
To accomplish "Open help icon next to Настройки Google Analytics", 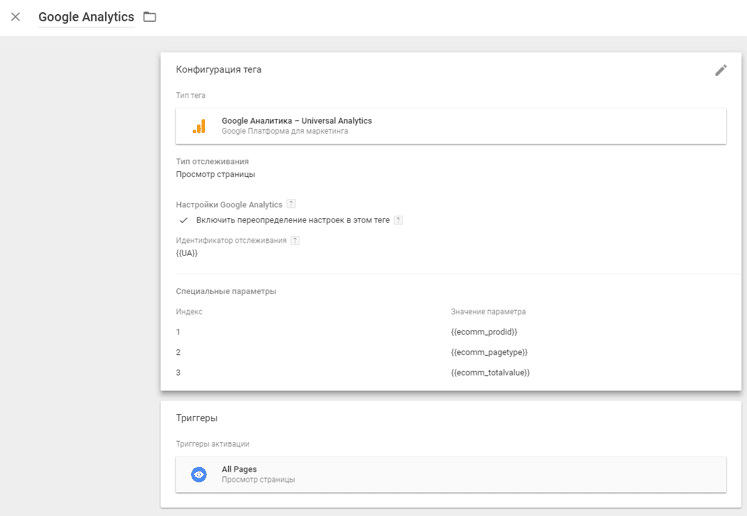I will 291,204.
